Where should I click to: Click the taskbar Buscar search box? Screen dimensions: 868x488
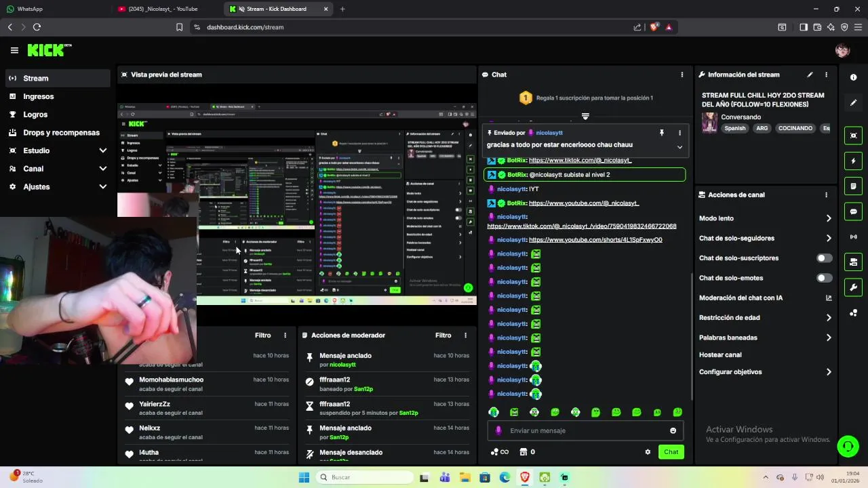coord(365,477)
